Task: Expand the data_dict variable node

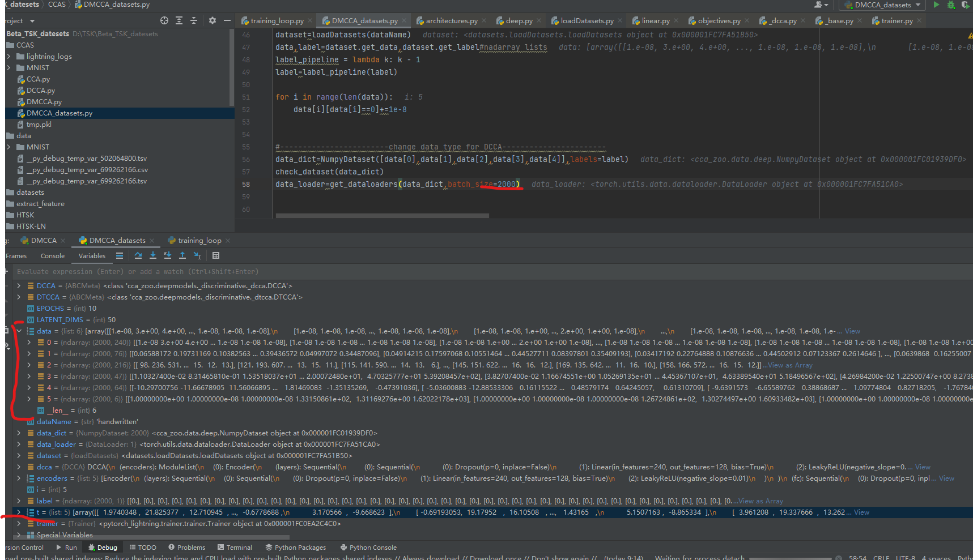Action: point(19,433)
